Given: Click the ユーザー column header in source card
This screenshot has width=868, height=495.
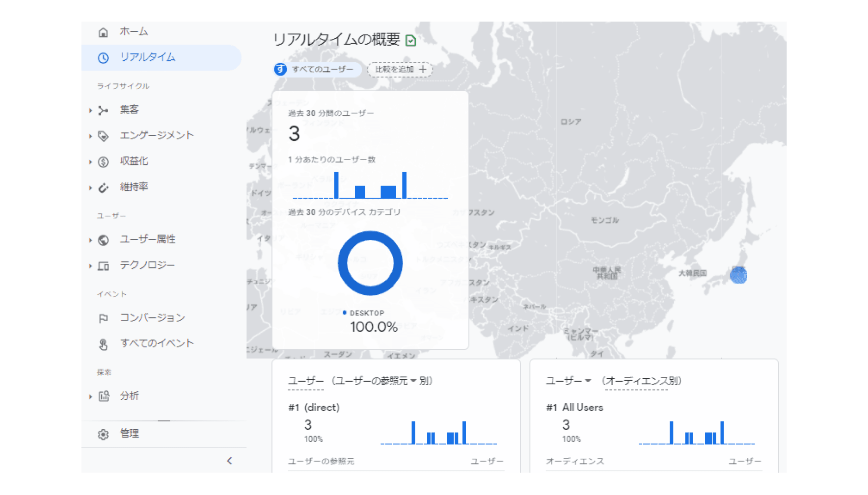Looking at the screenshot, I should [x=487, y=461].
